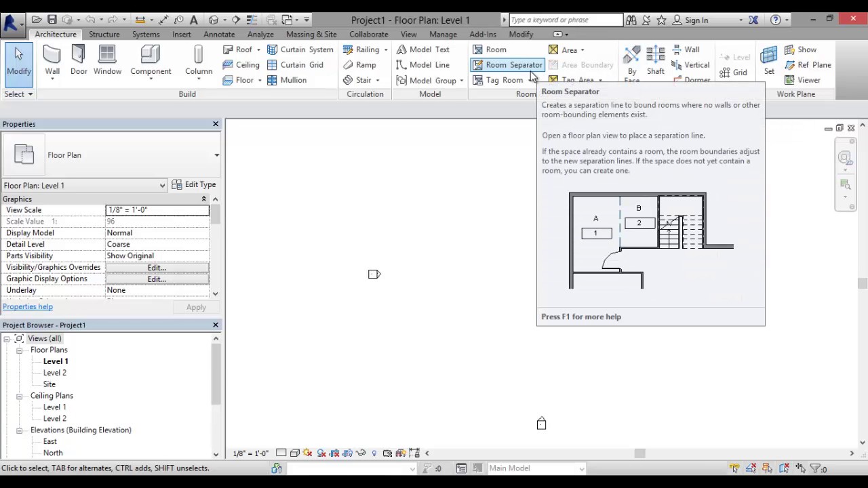Select the Shaft opening tool
This screenshot has height=488, width=868.
[x=656, y=61]
